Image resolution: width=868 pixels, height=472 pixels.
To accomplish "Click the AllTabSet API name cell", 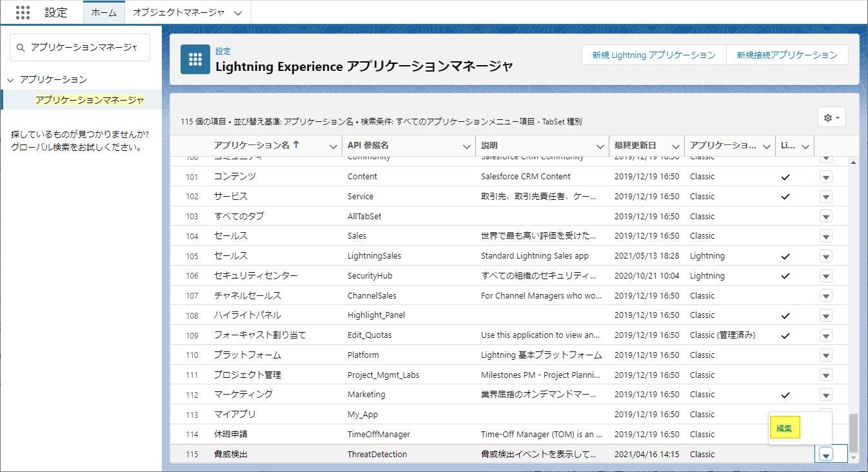I will 364,217.
